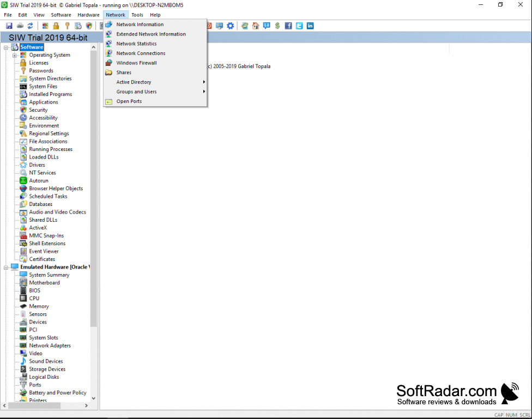Click the Memory module icon in the tree
The image size is (532, 419).
(x=23, y=306)
